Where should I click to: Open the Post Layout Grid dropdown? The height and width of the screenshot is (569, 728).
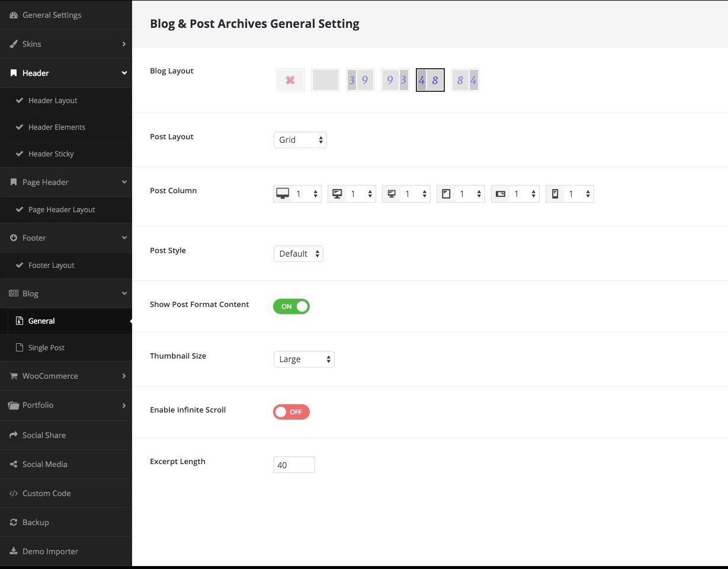pyautogui.click(x=300, y=140)
